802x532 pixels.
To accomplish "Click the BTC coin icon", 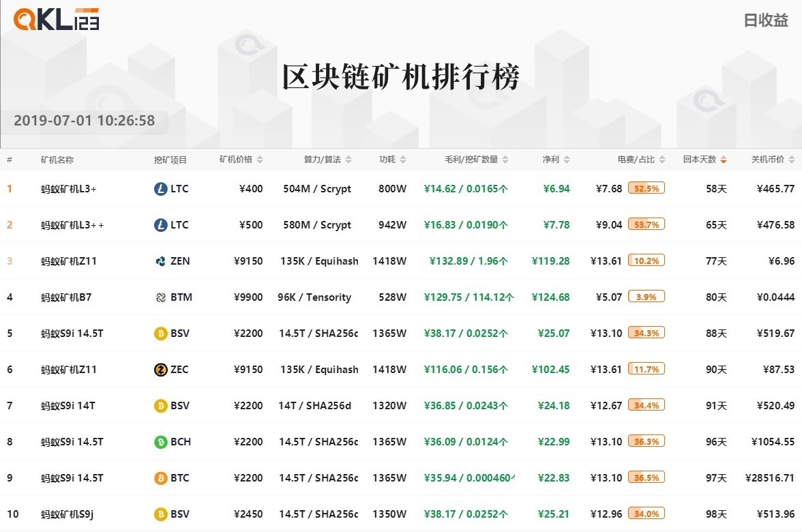I will pyautogui.click(x=161, y=478).
